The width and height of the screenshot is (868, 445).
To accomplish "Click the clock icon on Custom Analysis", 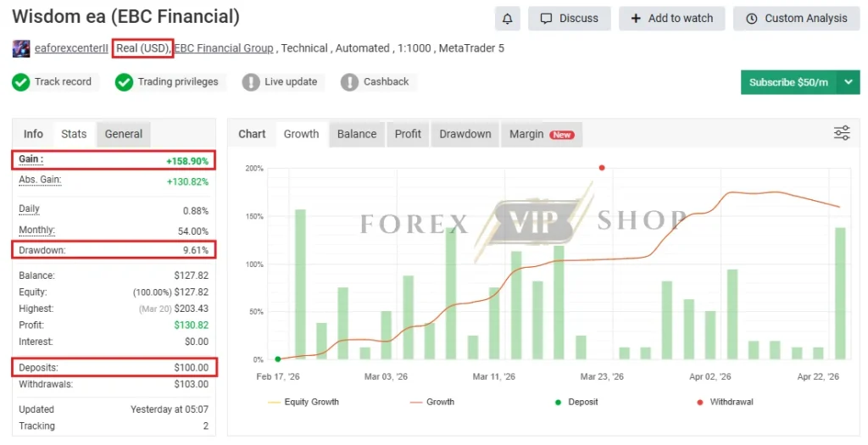I will (751, 19).
